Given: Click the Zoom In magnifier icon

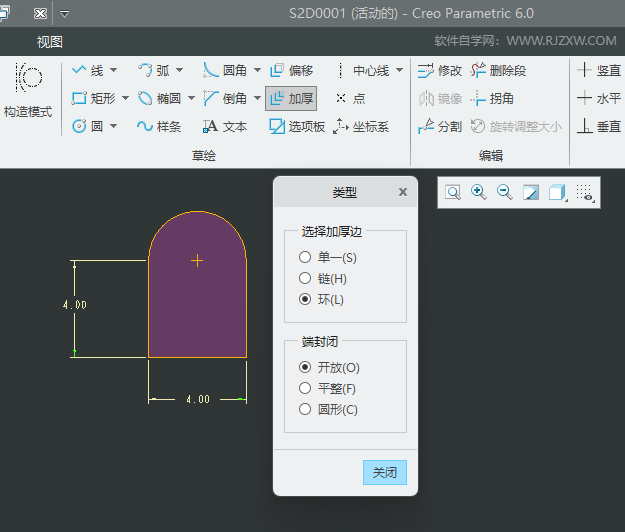Looking at the screenshot, I should [478, 192].
